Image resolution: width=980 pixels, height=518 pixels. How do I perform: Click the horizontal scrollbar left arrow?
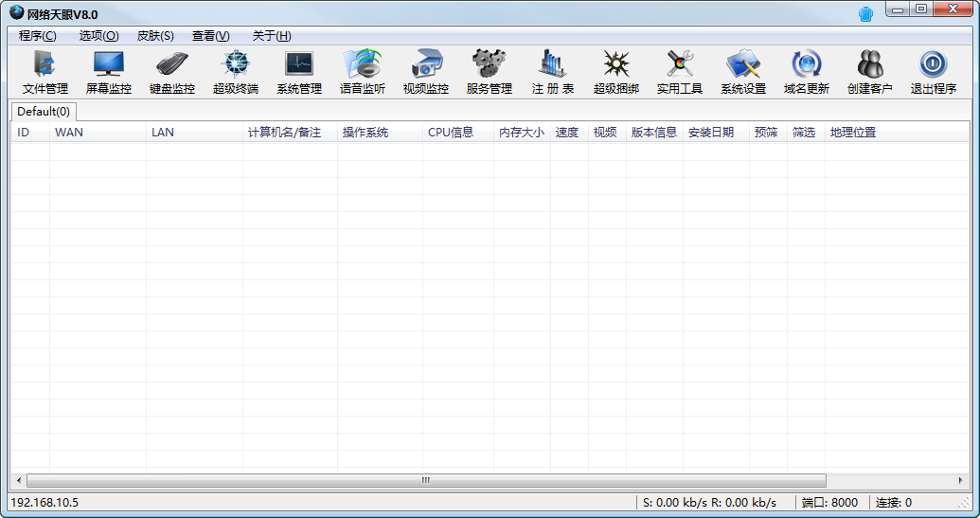pyautogui.click(x=19, y=480)
